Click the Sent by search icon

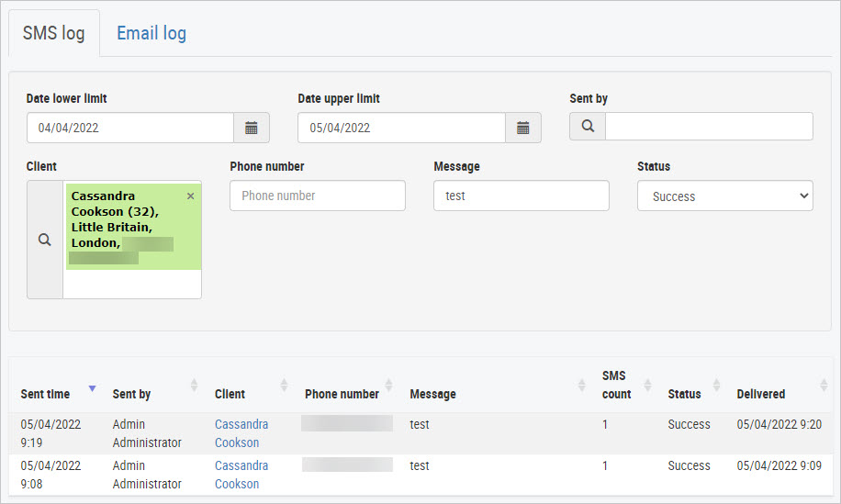coord(588,127)
